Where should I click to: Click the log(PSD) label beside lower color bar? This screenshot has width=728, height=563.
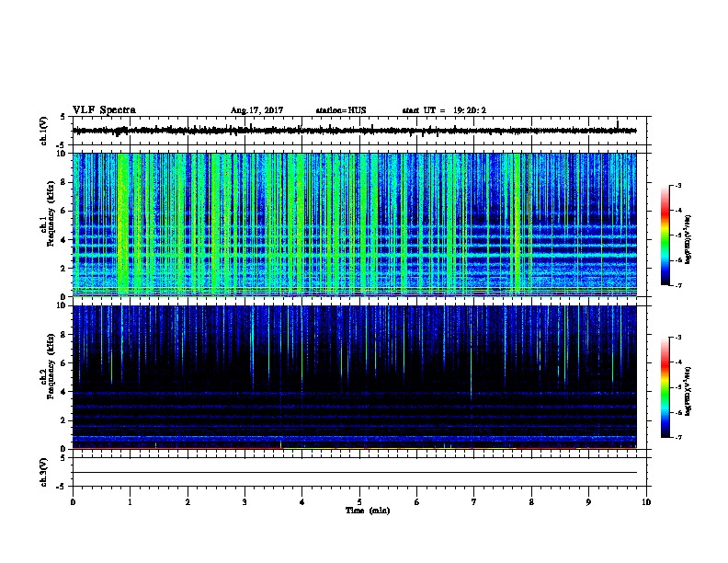tap(688, 391)
